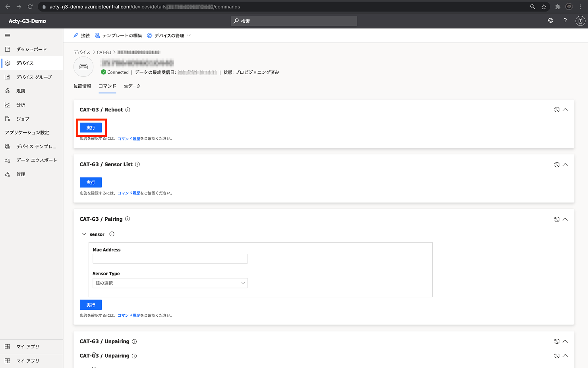Show info for the Sensor List command

pyautogui.click(x=137, y=164)
